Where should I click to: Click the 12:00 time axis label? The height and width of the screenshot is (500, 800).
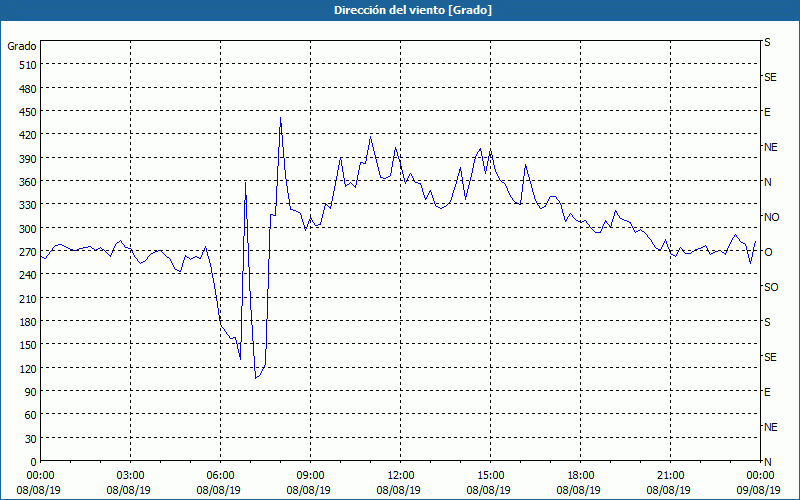click(401, 476)
